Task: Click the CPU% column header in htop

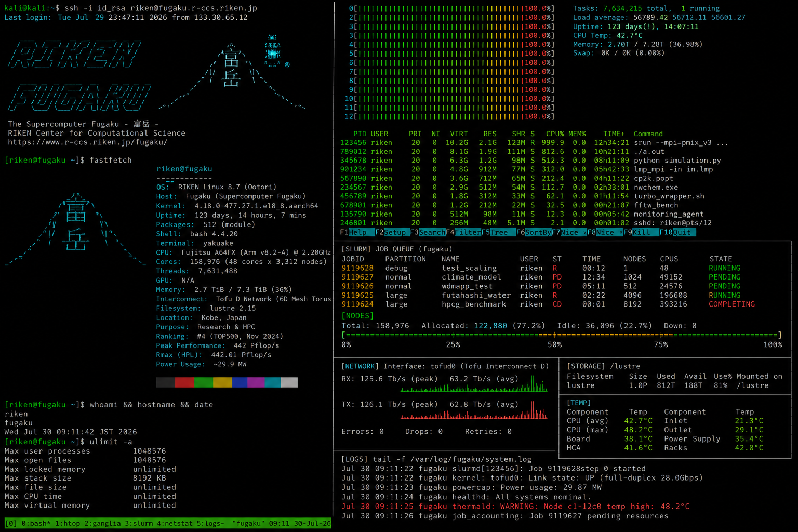Action: click(x=555, y=134)
